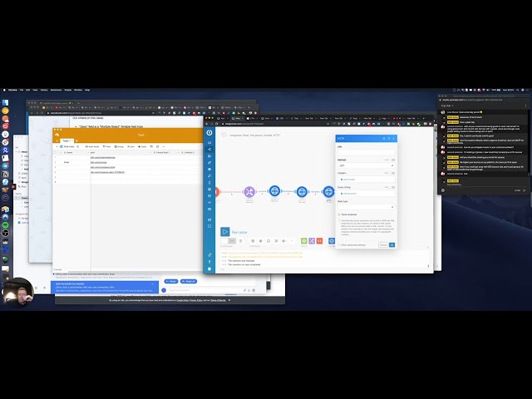Click help icon in HTTP panel header
Screen dimensions: 532x399
389,139
